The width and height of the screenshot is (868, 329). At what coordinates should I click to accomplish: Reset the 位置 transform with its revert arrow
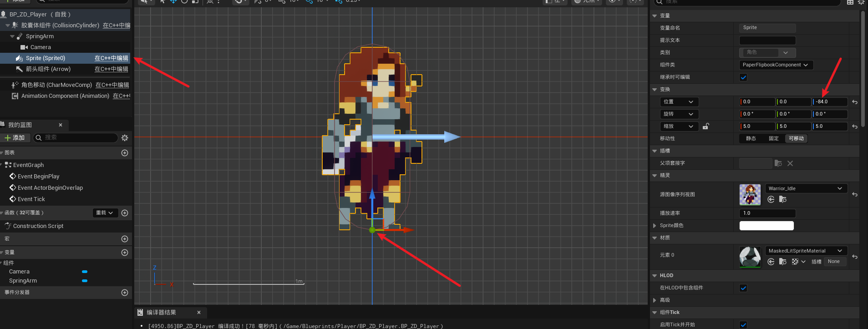tap(855, 102)
